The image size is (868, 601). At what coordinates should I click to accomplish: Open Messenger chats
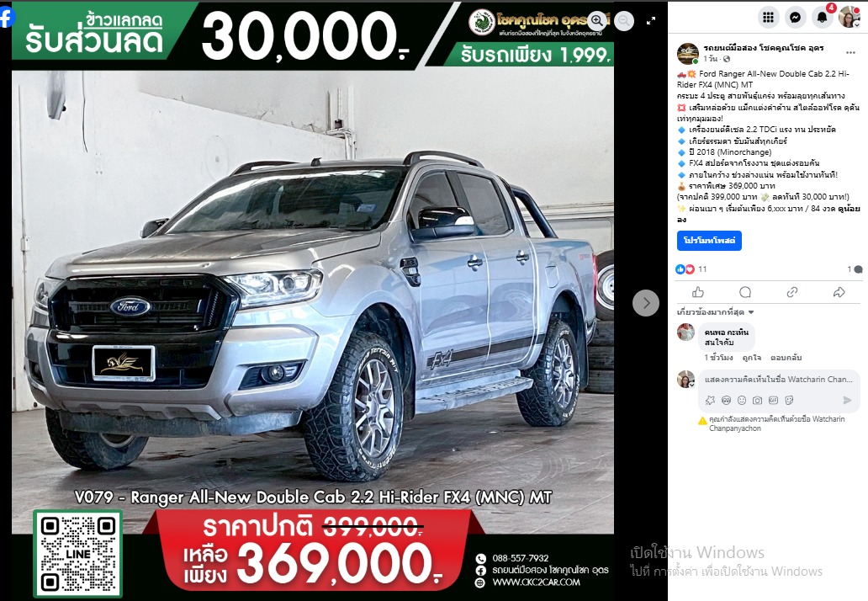pyautogui.click(x=795, y=18)
